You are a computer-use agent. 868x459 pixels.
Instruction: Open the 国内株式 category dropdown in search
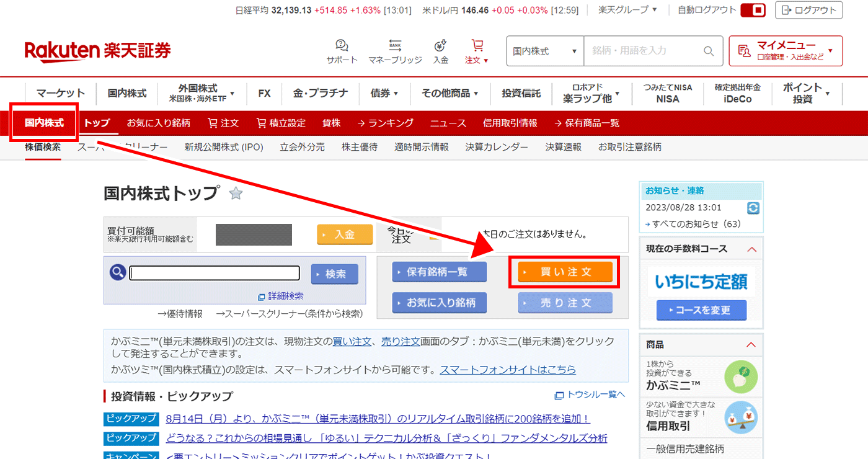click(545, 51)
